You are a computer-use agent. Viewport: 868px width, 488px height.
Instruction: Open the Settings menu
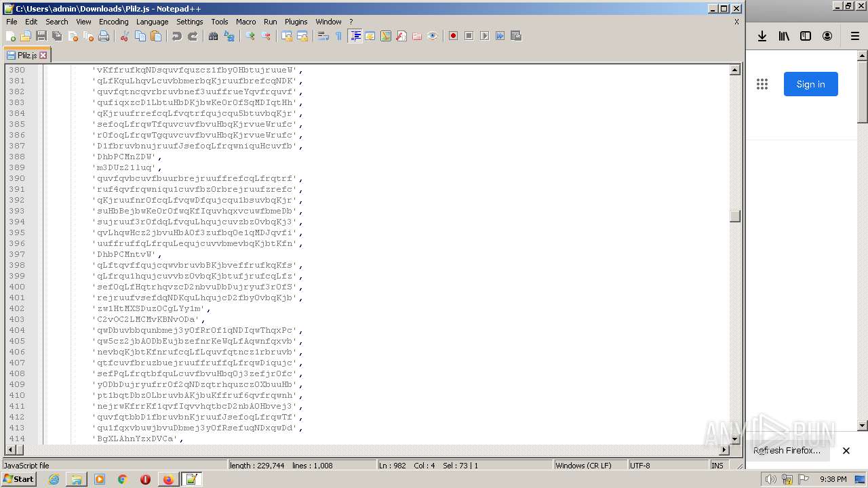(x=190, y=22)
